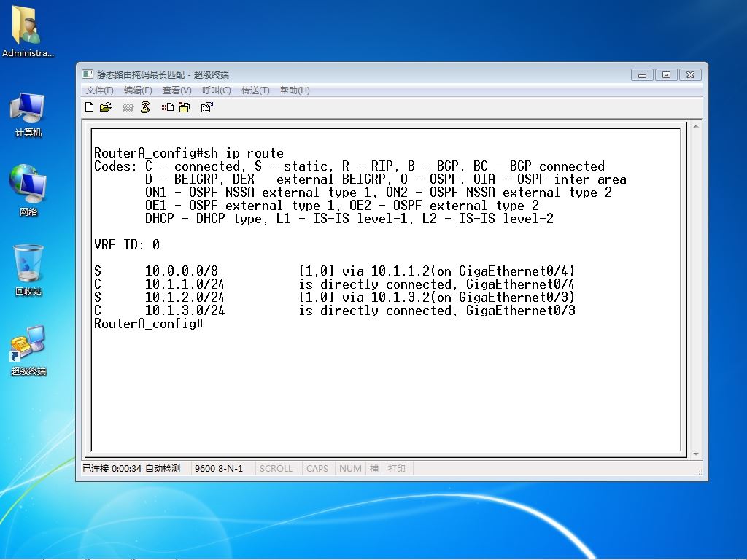Click the 'ON1 - OSPF NSSA' codes line
This screenshot has width=747, height=560.
click(x=379, y=192)
